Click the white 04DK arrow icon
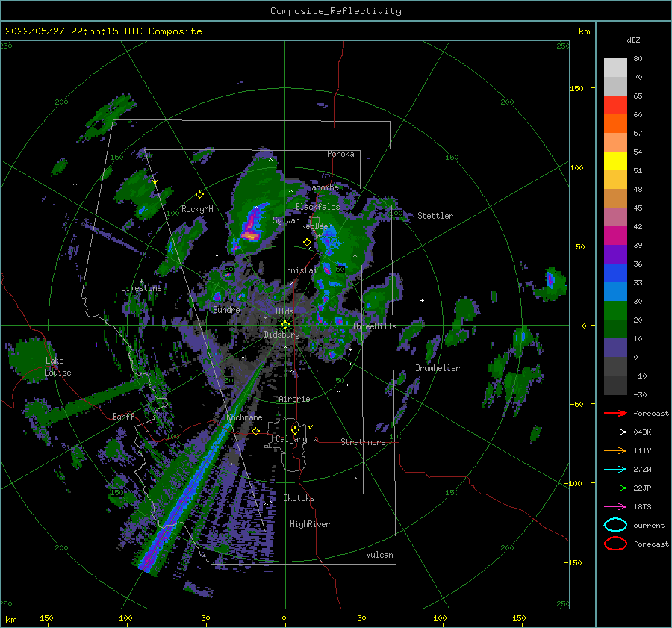This screenshot has width=672, height=628. [615, 432]
